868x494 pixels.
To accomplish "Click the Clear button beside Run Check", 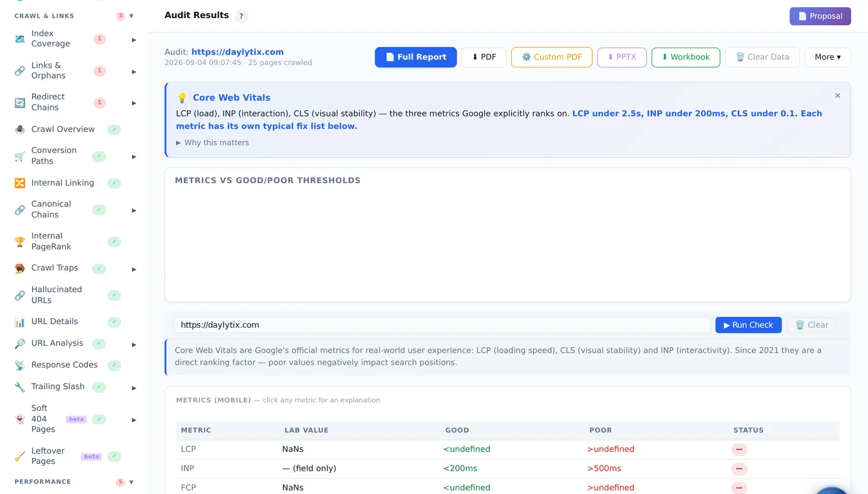I will click(812, 325).
